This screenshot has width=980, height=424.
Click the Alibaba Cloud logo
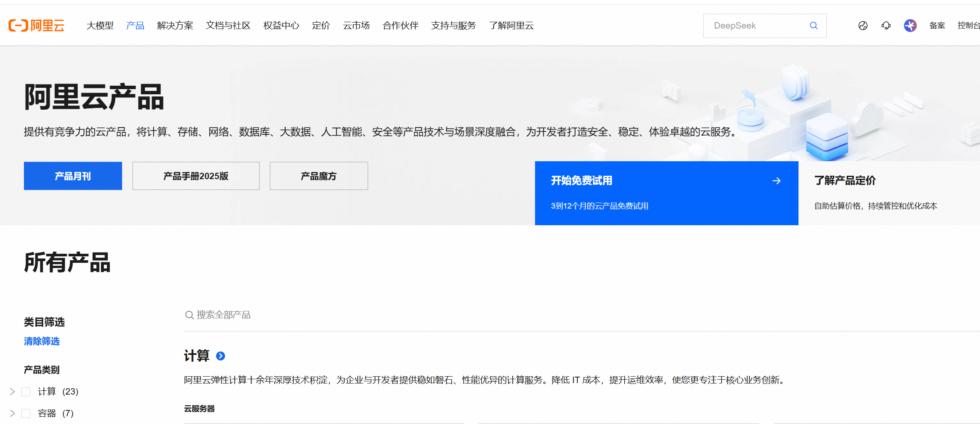pyautogui.click(x=36, y=26)
